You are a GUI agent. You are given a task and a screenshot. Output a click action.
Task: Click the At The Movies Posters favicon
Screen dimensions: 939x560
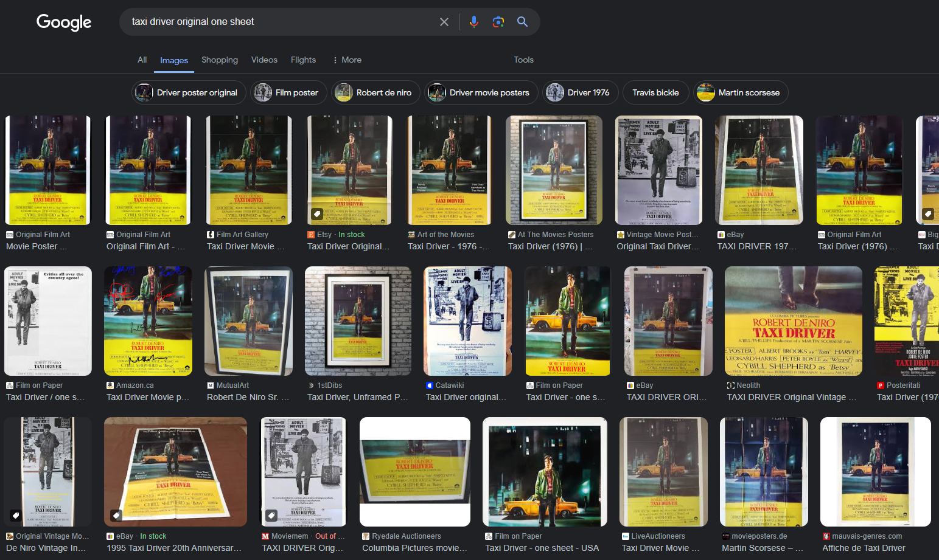pyautogui.click(x=512, y=235)
